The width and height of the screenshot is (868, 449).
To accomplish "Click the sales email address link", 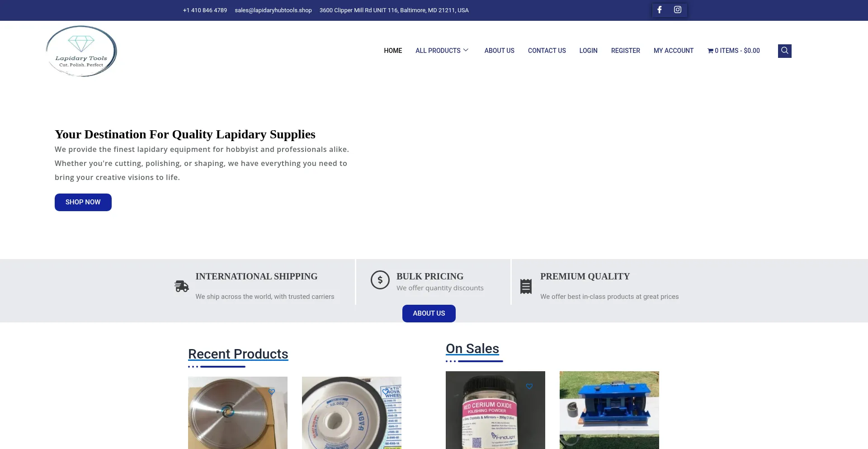I will pyautogui.click(x=273, y=10).
